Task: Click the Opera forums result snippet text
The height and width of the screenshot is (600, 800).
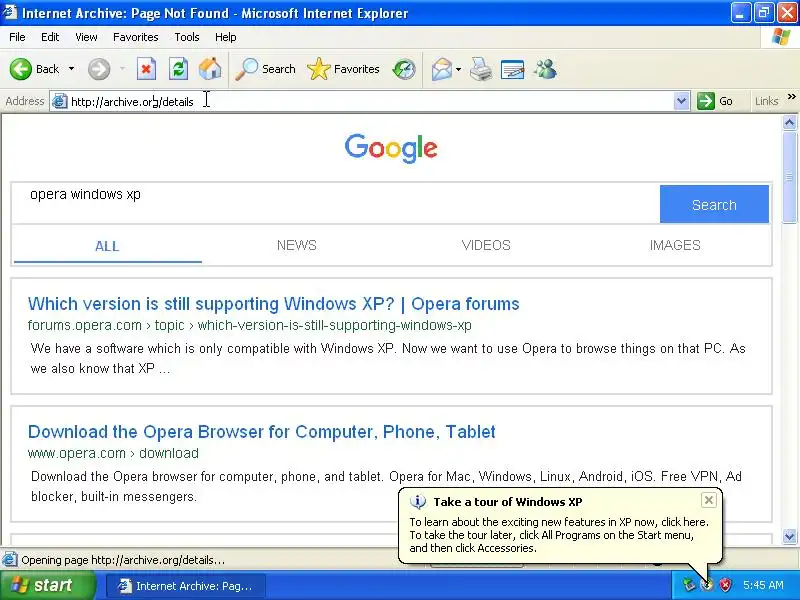Action: tap(388, 359)
